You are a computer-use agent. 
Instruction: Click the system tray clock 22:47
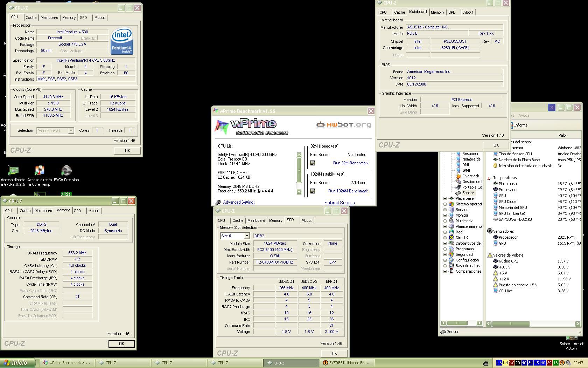[x=579, y=363]
